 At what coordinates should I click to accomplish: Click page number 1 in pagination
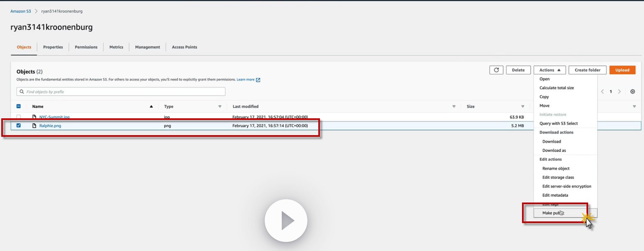tap(611, 92)
